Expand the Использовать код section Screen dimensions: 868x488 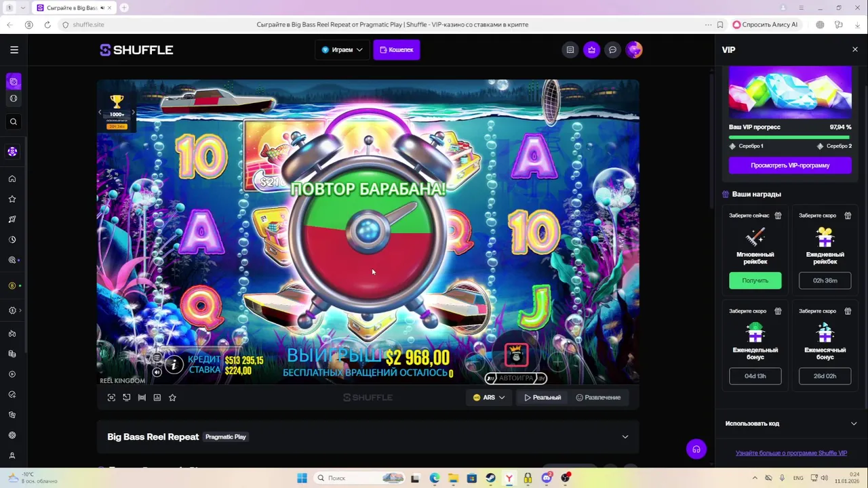(x=791, y=424)
